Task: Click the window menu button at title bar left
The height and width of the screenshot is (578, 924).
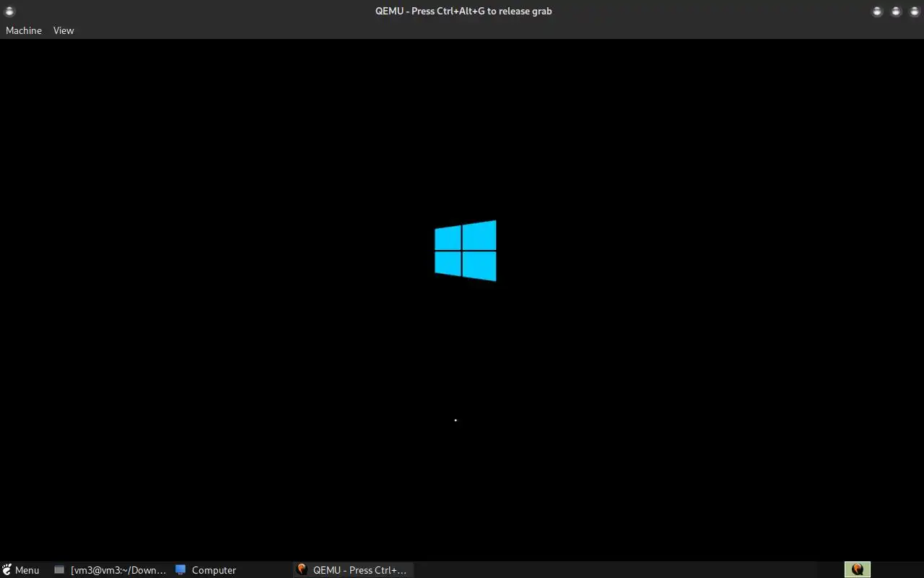Action: coord(9,11)
